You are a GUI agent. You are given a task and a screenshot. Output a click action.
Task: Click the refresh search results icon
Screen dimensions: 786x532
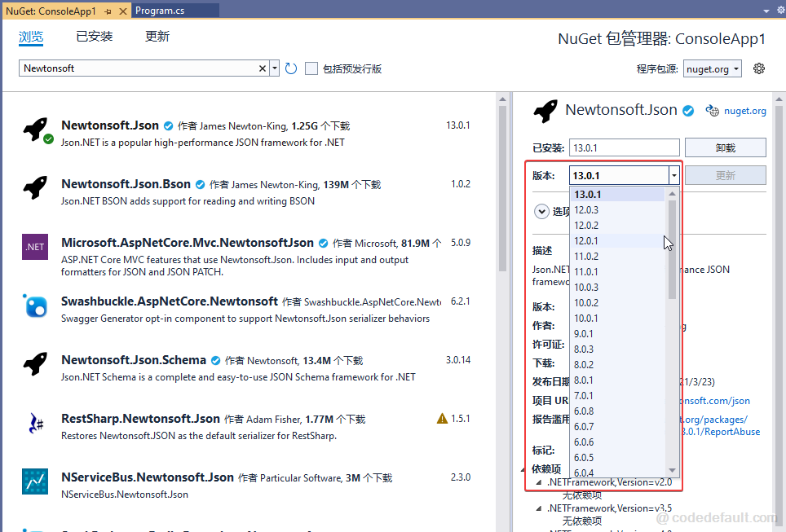291,68
